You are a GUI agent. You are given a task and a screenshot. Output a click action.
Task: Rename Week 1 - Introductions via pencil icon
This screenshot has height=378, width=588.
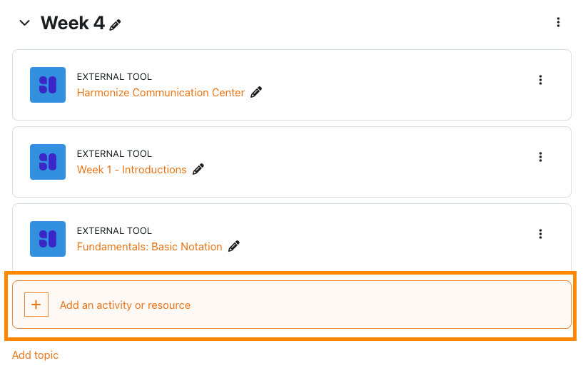pyautogui.click(x=198, y=169)
